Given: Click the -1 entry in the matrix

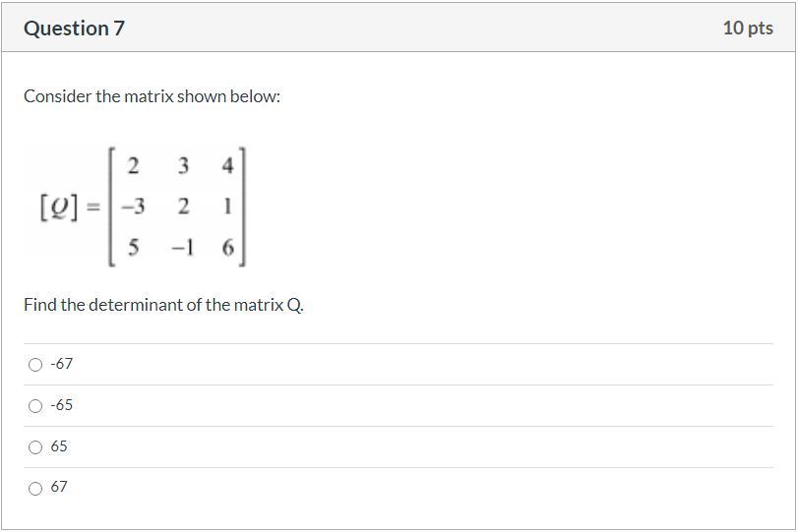Looking at the screenshot, I should 182,248.
